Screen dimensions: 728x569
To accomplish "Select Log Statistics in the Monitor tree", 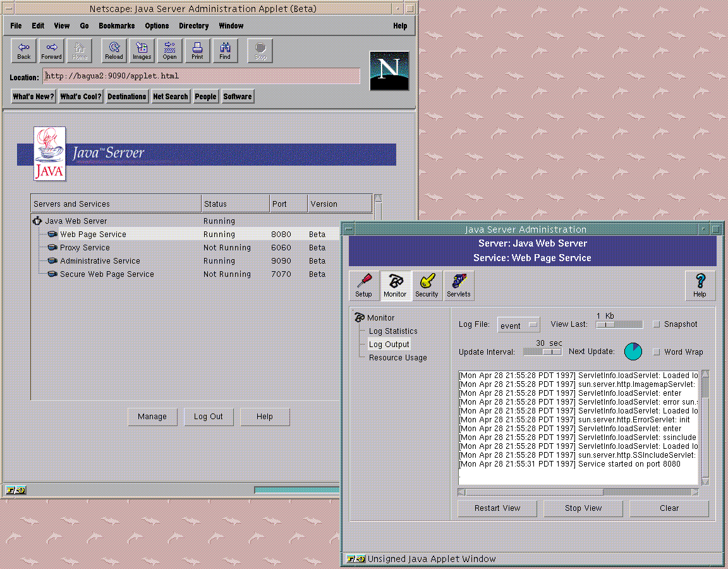I will click(x=393, y=331).
